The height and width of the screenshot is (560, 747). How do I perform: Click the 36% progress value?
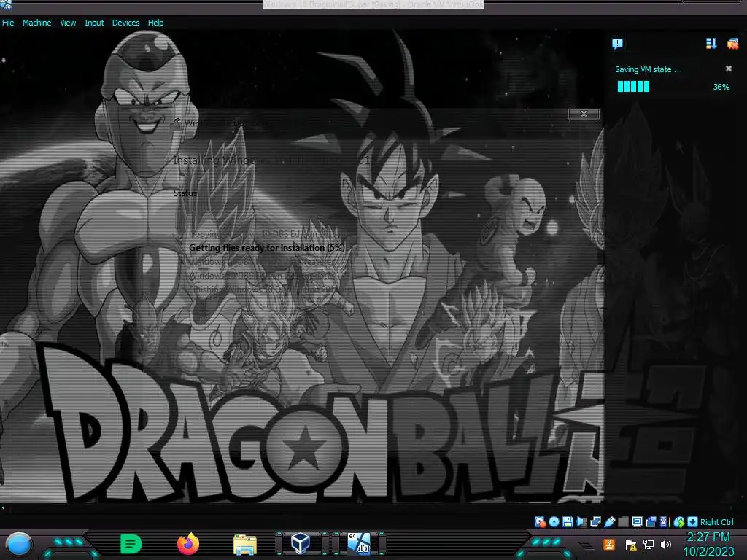point(721,87)
